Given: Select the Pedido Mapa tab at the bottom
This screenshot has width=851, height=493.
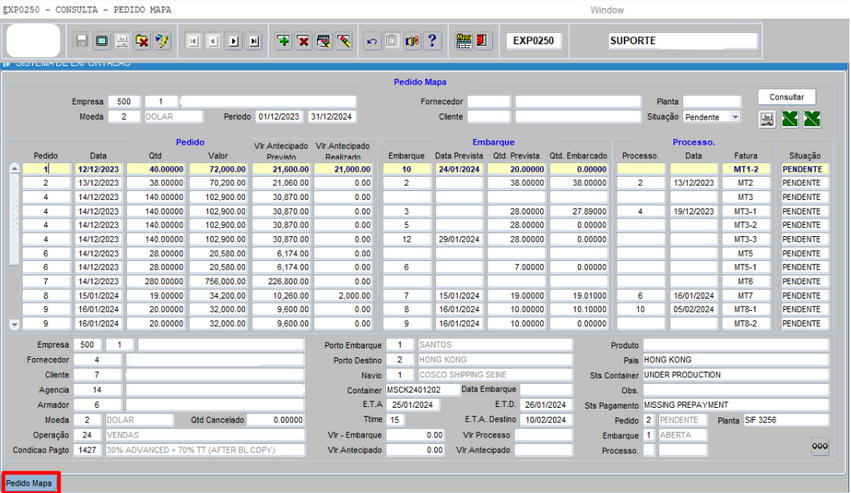Looking at the screenshot, I should tap(30, 483).
